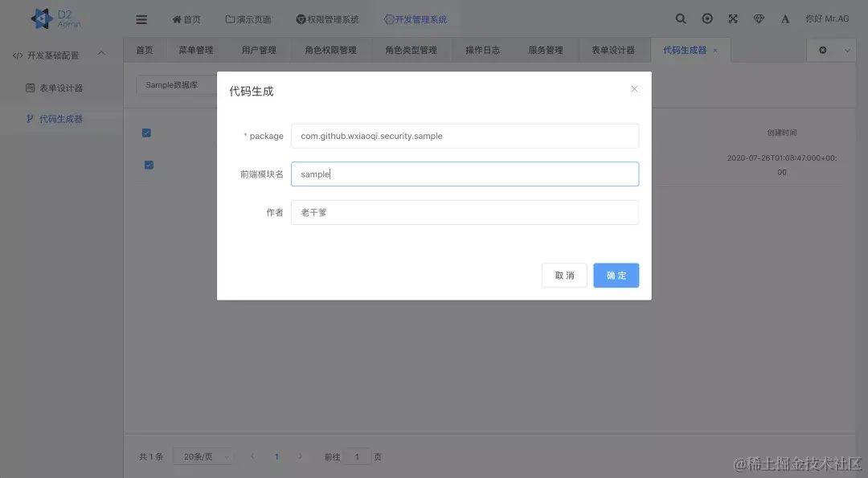868x478 pixels.
Task: Click the 作者 input field
Action: [465, 212]
